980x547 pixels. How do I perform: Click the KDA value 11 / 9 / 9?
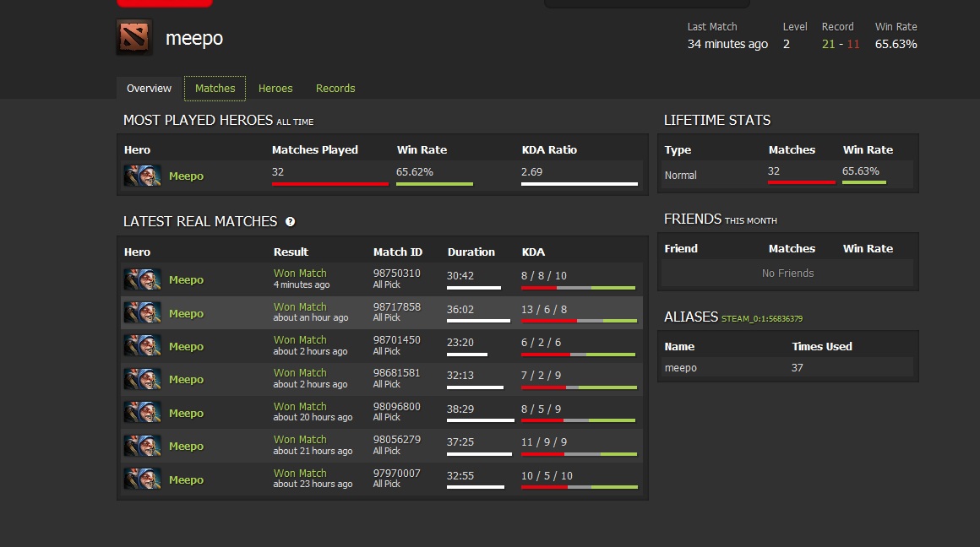pos(544,442)
